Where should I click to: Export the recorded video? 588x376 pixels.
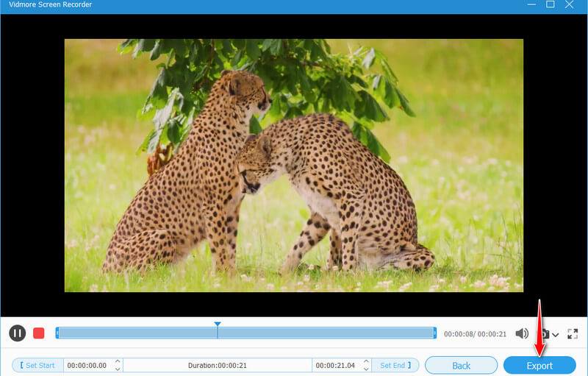pyautogui.click(x=539, y=365)
